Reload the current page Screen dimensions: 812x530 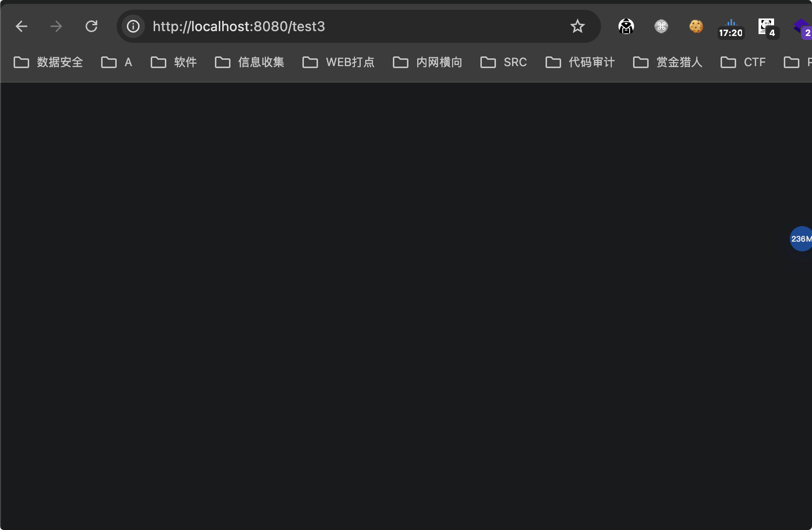pyautogui.click(x=91, y=26)
